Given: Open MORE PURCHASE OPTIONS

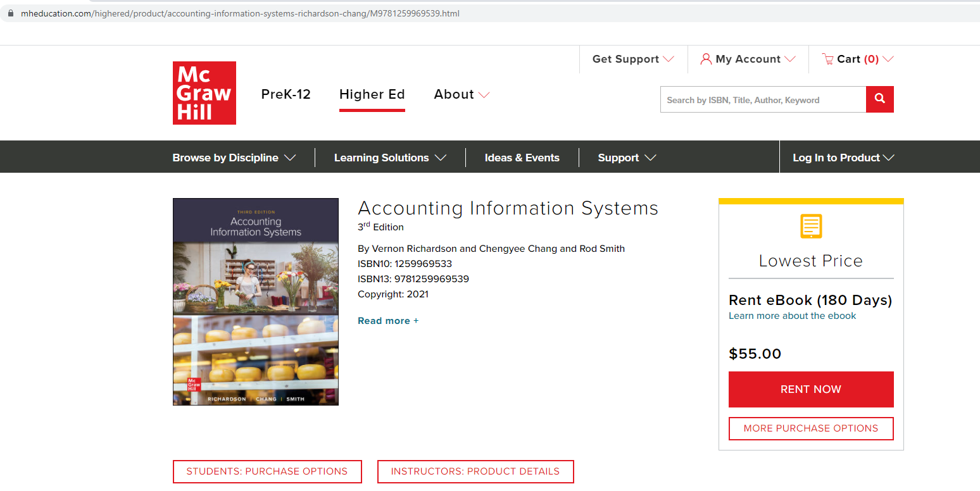Looking at the screenshot, I should click(811, 428).
